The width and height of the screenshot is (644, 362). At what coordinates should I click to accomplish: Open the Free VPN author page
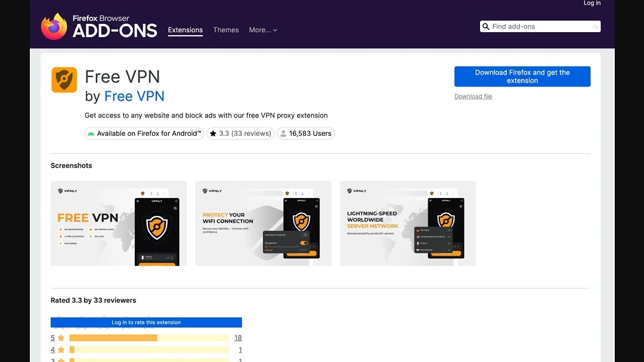tap(134, 96)
